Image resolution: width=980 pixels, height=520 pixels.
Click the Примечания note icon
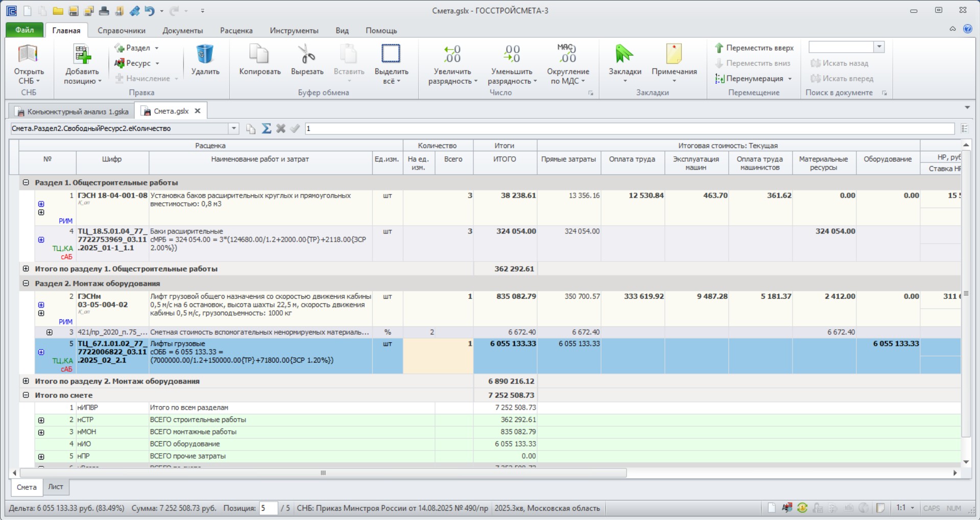(674, 54)
